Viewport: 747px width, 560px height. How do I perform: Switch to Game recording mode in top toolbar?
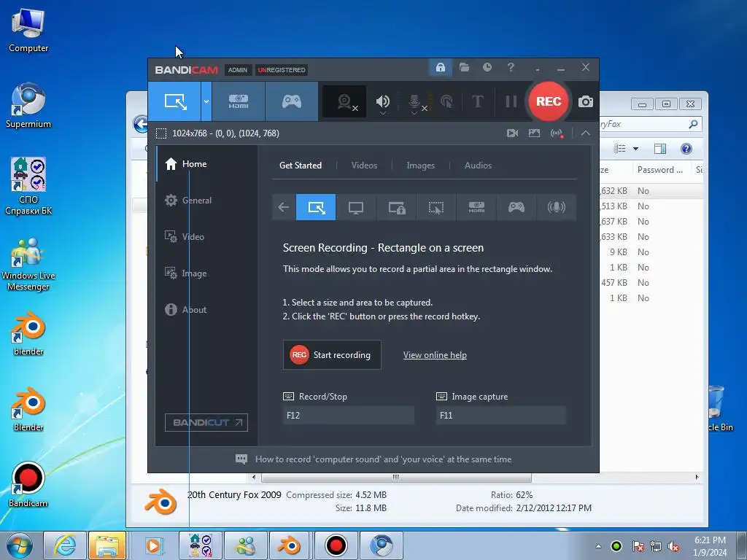click(x=292, y=101)
